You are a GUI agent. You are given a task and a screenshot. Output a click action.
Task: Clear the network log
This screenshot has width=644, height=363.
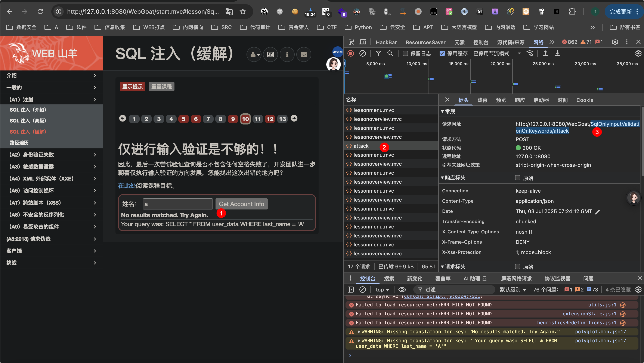pyautogui.click(x=362, y=53)
